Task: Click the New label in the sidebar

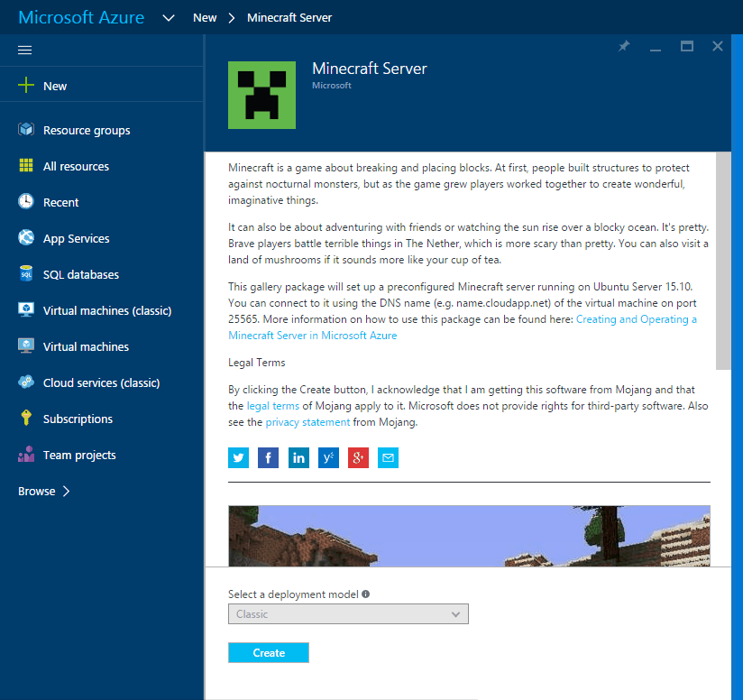Action: [x=55, y=86]
